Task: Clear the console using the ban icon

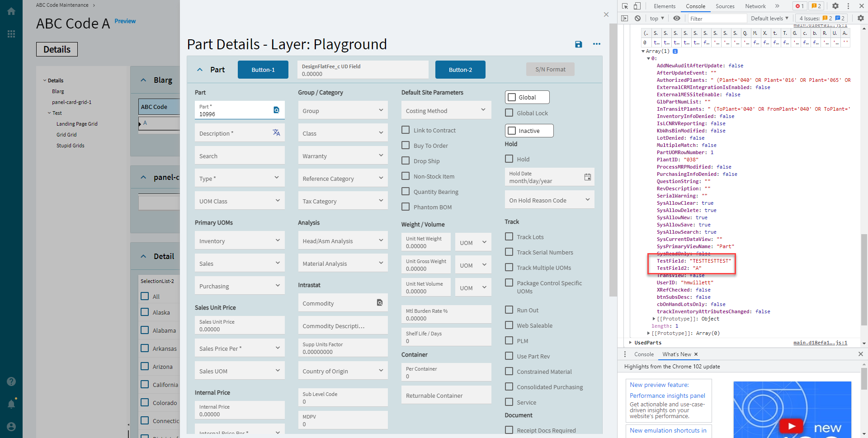Action: point(637,19)
